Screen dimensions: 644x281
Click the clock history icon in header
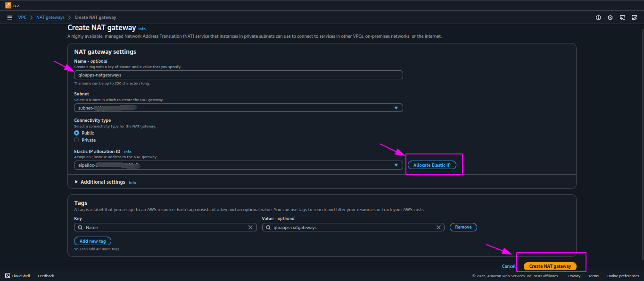point(610,17)
